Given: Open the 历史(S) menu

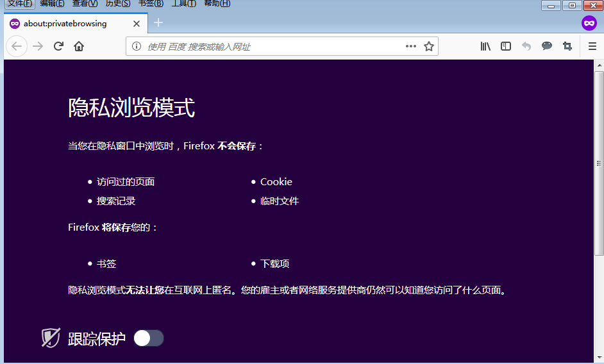Looking at the screenshot, I should pyautogui.click(x=118, y=4).
